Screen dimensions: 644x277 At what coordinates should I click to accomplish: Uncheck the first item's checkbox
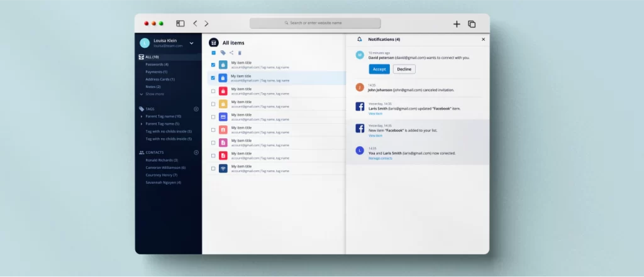pos(213,65)
